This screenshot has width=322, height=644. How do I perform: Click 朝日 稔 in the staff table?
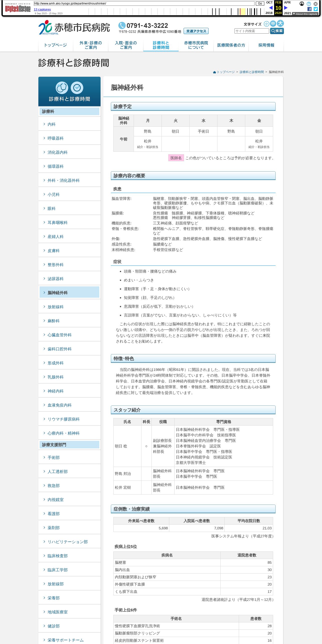click(121, 446)
